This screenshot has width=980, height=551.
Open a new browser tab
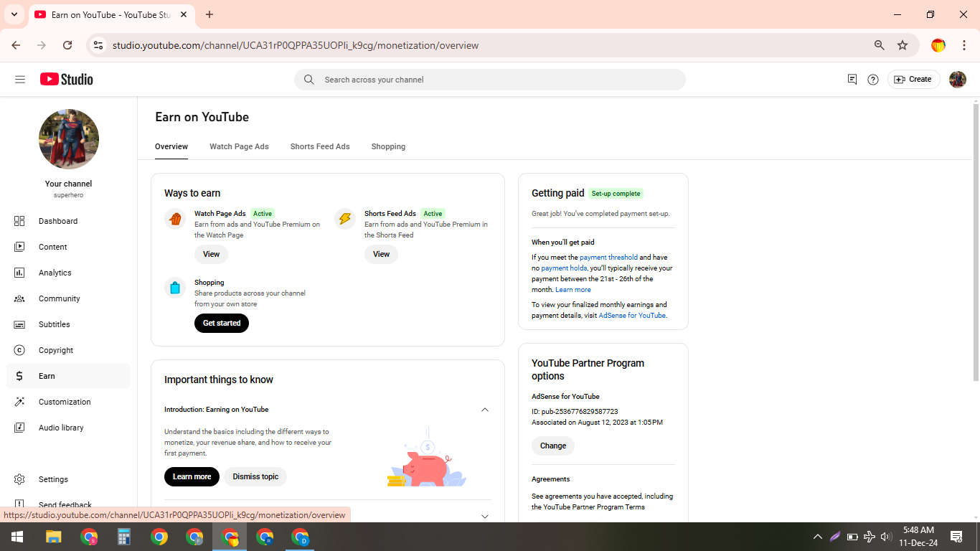click(209, 14)
